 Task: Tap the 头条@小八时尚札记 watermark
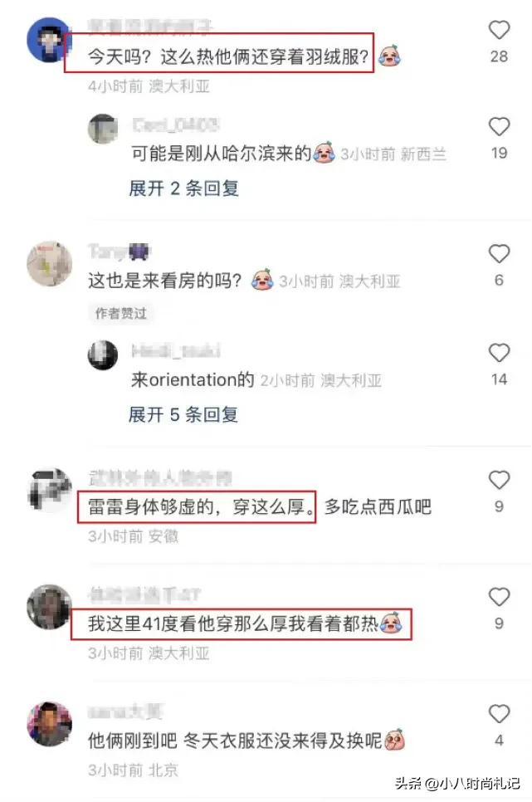(457, 783)
